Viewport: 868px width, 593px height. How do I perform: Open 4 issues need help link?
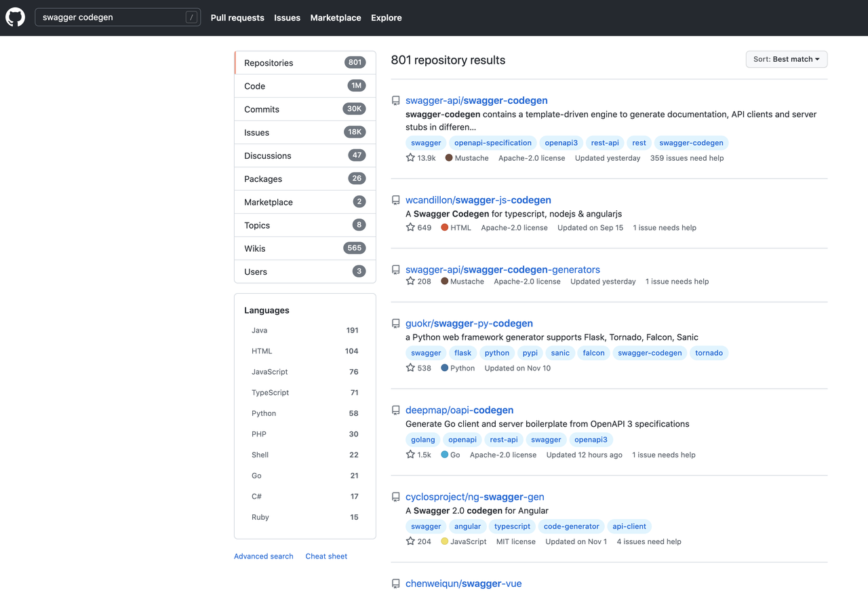[649, 541]
